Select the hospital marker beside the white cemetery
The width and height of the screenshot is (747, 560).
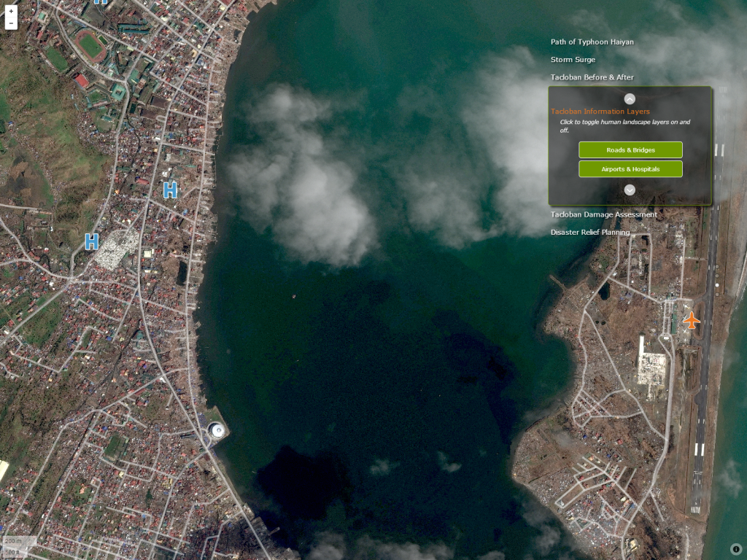(91, 241)
